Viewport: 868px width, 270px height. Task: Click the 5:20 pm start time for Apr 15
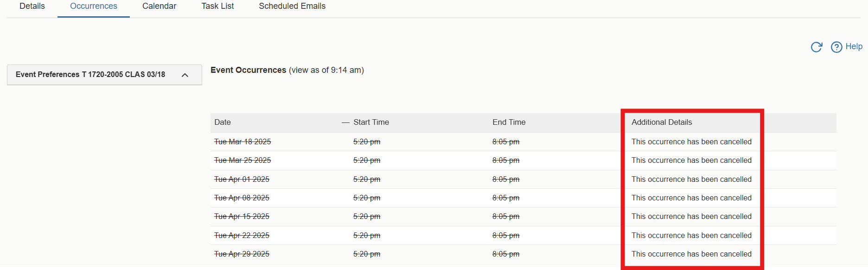(367, 216)
